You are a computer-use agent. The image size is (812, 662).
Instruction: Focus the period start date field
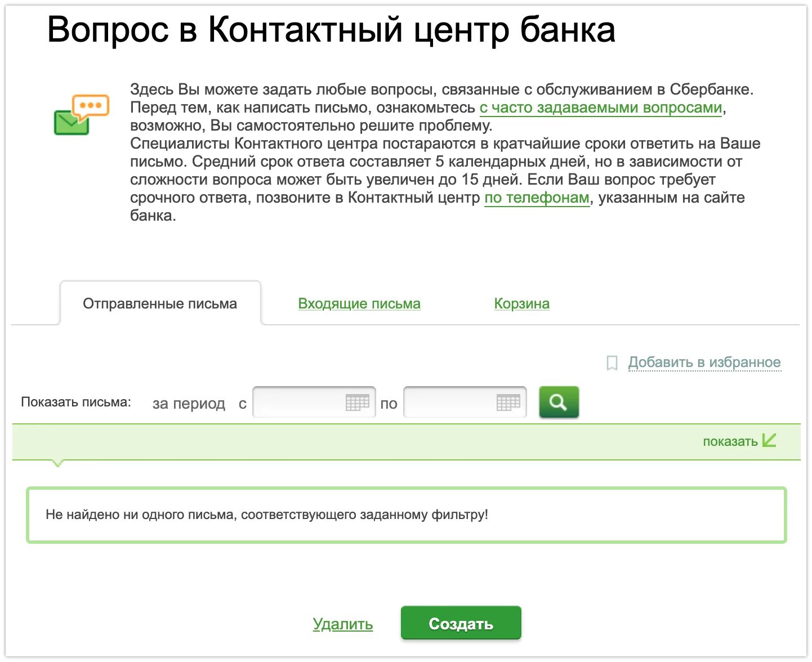coord(314,402)
